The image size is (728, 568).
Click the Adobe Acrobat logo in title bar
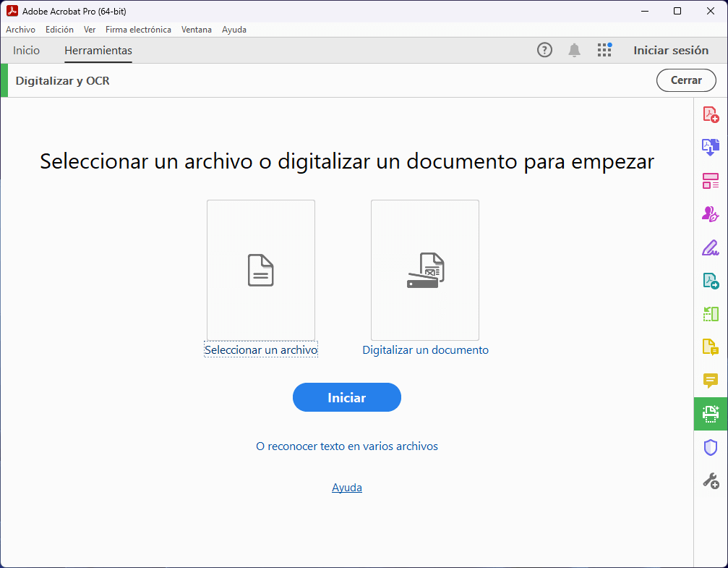click(x=12, y=11)
